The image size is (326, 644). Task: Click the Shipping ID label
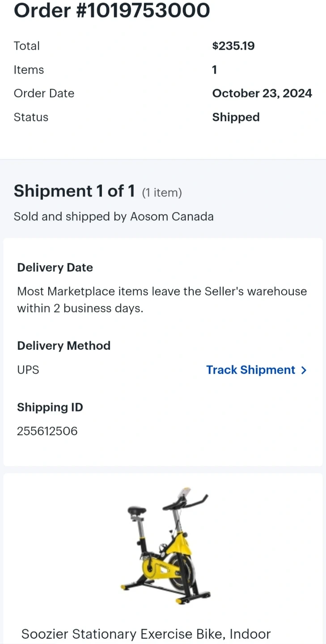tap(50, 407)
